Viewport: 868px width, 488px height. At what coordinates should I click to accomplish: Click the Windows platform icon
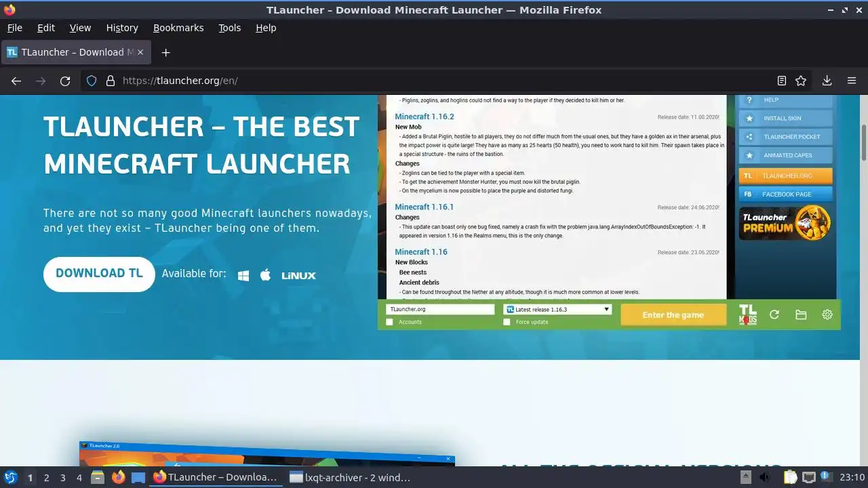point(243,275)
